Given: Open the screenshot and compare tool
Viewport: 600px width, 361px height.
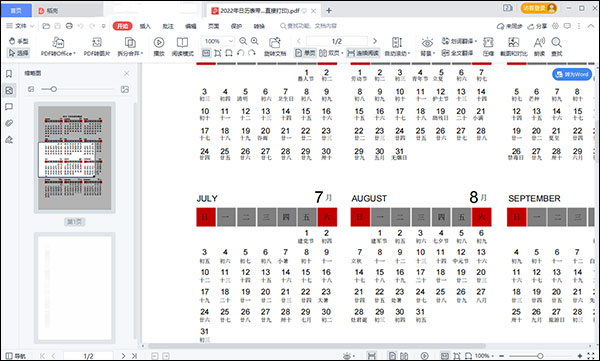Looking at the screenshot, I should tap(514, 46).
